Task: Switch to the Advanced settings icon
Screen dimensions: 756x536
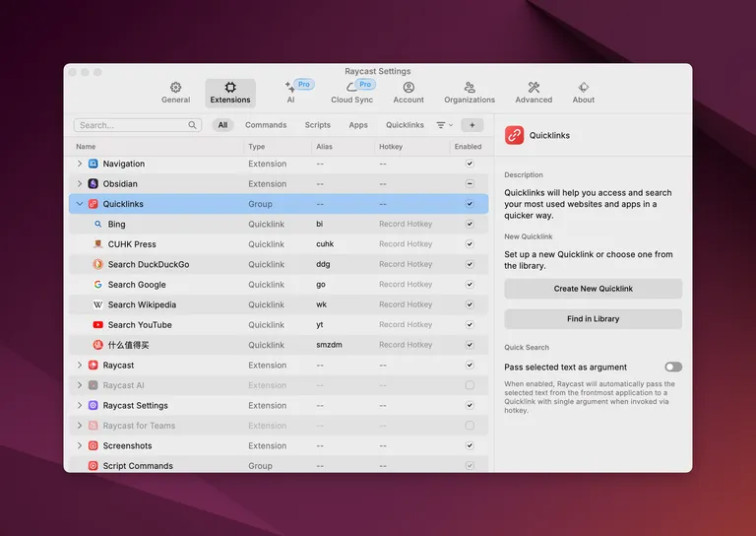Action: click(534, 89)
